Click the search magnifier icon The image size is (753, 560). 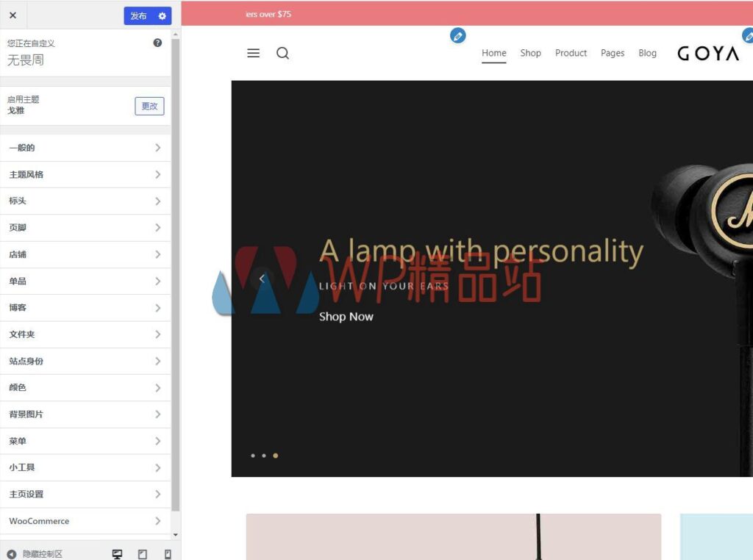(x=283, y=53)
